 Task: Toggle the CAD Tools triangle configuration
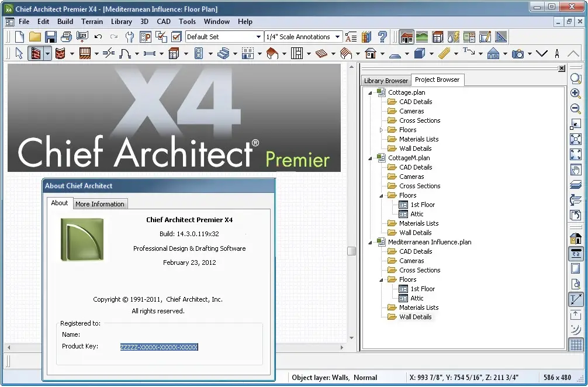pos(501,37)
